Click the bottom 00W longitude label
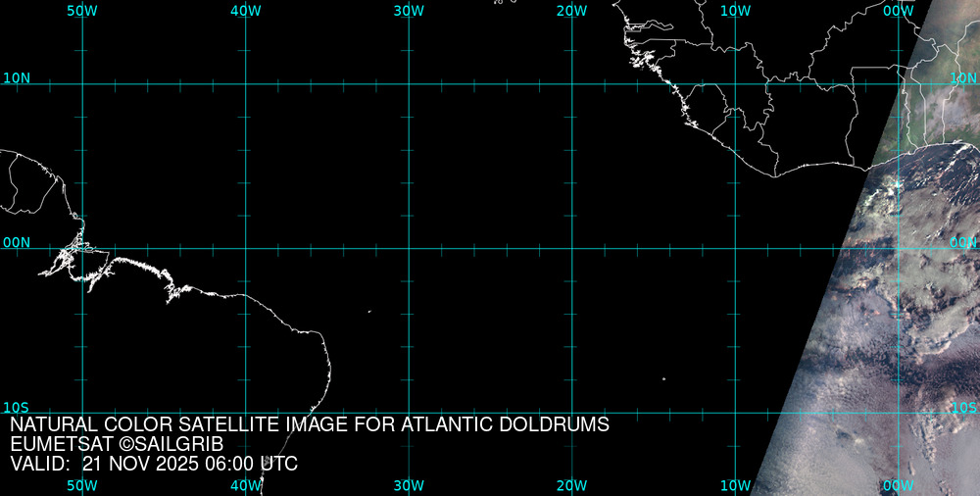The width and height of the screenshot is (980, 496). pos(899,485)
